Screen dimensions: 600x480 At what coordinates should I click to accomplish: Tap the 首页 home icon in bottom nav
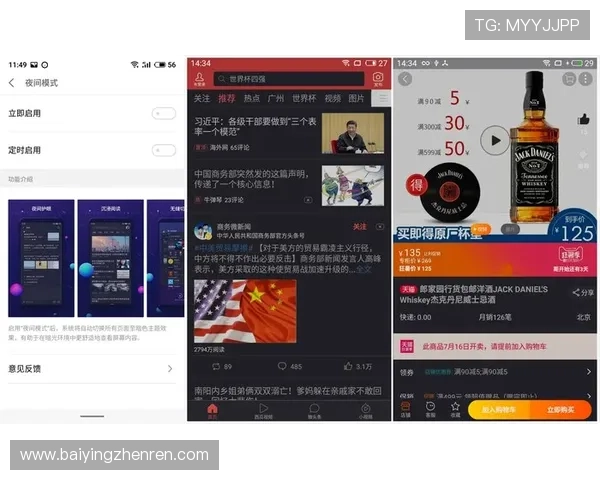pyautogui.click(x=212, y=411)
